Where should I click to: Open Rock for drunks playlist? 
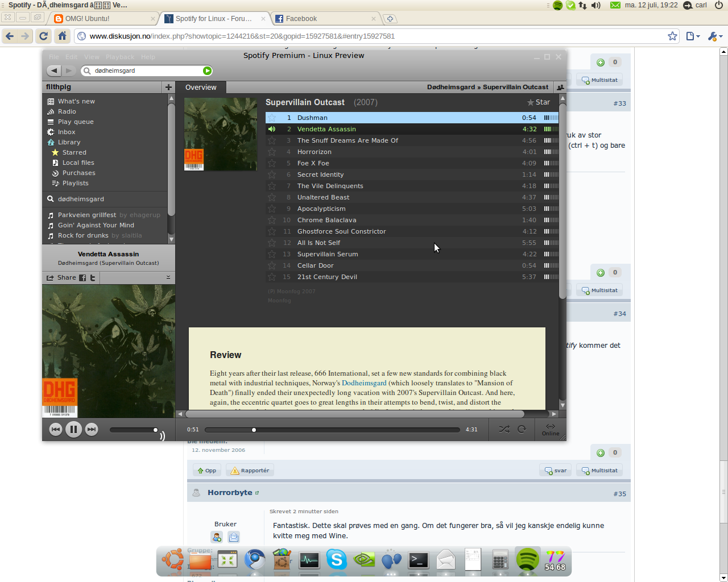coord(83,235)
